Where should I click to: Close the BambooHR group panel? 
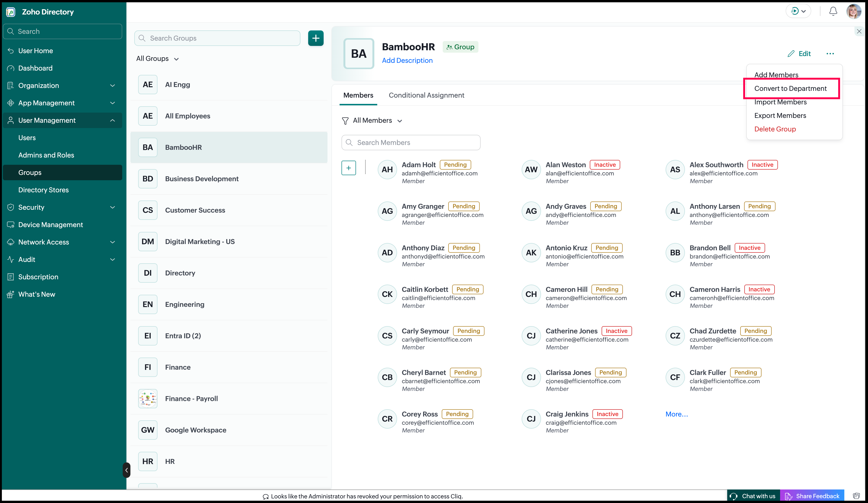[x=859, y=31]
